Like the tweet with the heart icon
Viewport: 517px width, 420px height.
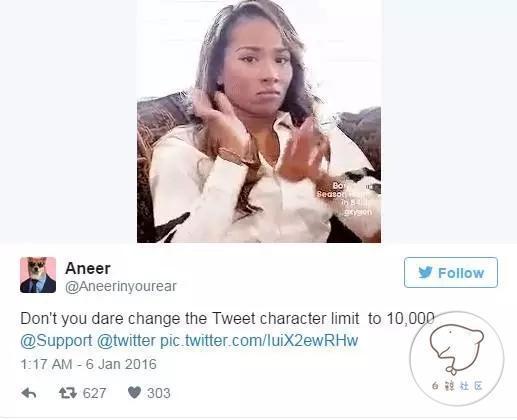pyautogui.click(x=134, y=393)
